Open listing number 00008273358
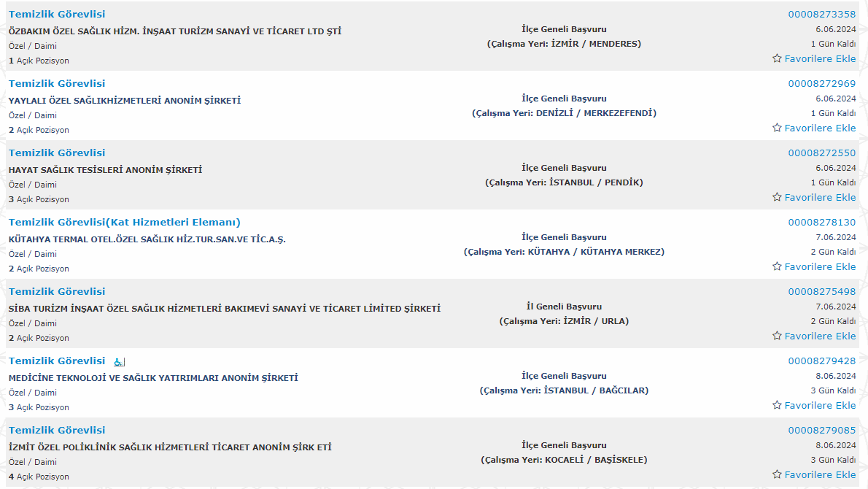This screenshot has height=489, width=868. [821, 15]
